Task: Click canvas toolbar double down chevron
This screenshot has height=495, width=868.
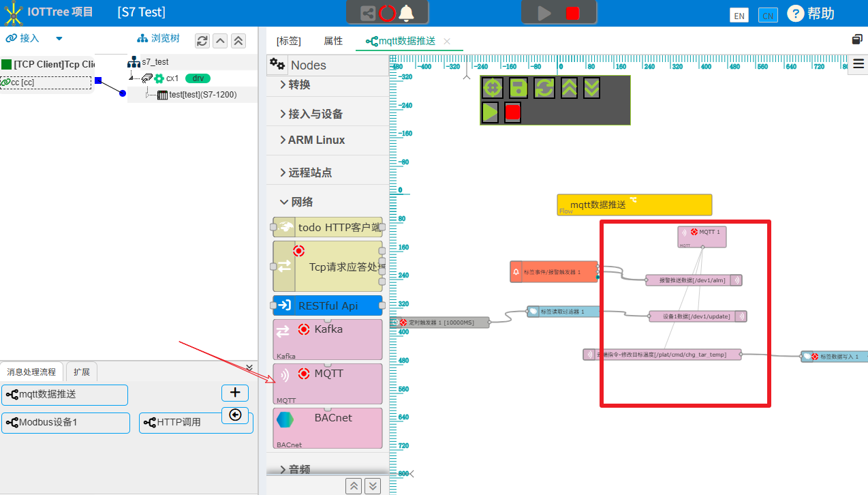Action: click(x=591, y=87)
